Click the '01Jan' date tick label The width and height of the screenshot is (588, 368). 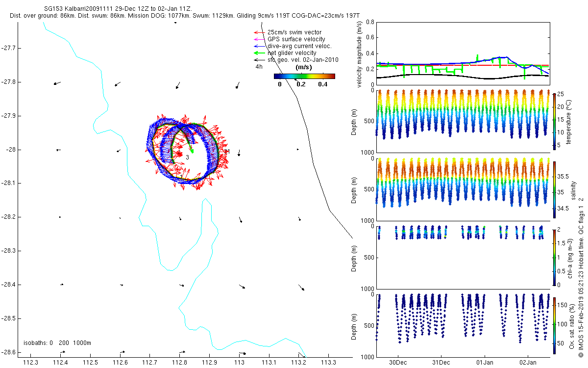click(x=485, y=362)
